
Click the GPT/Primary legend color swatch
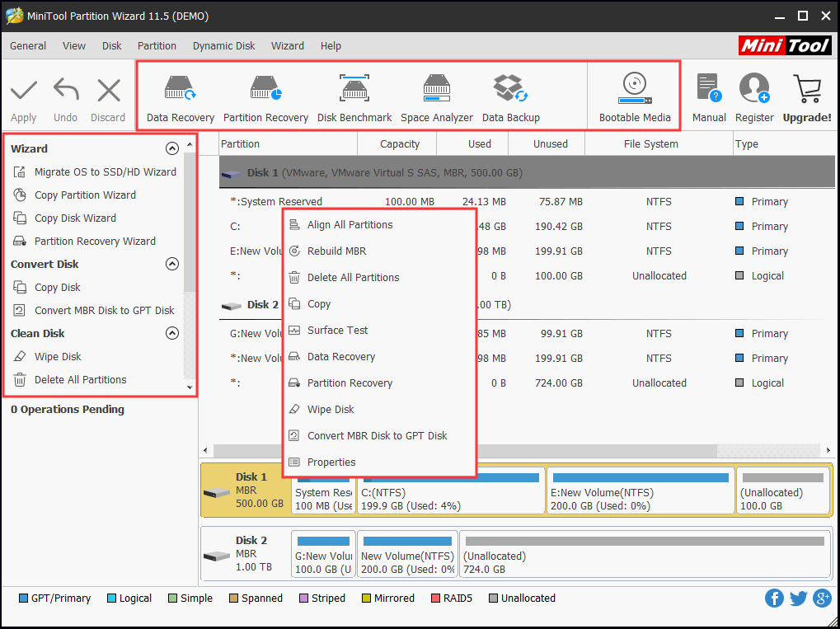coord(23,598)
